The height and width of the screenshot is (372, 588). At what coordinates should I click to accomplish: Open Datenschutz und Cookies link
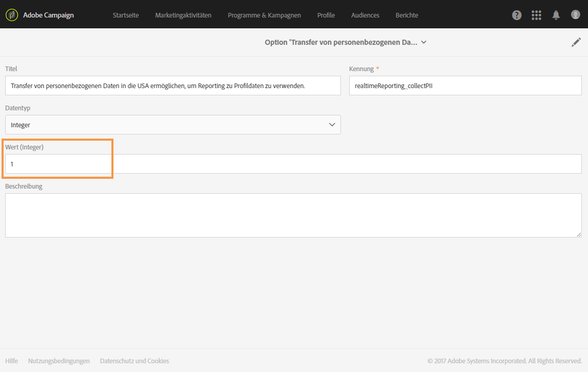(x=134, y=361)
